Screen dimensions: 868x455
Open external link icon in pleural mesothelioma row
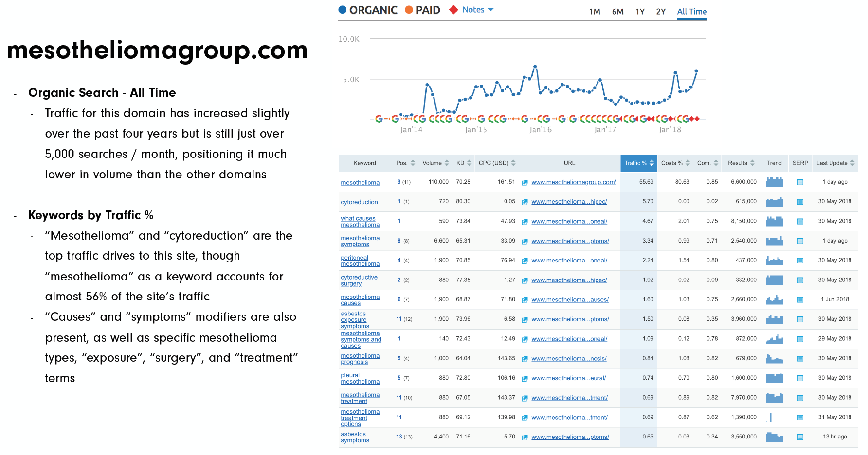point(525,379)
